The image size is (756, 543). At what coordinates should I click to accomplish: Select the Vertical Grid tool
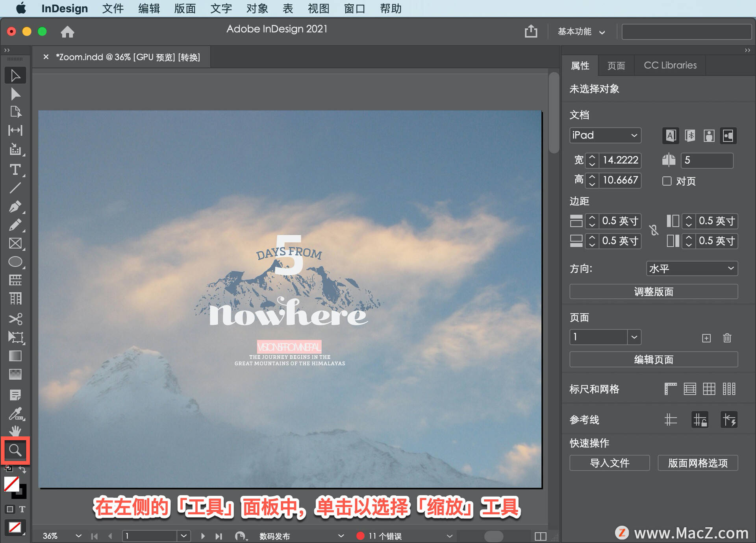[15, 299]
